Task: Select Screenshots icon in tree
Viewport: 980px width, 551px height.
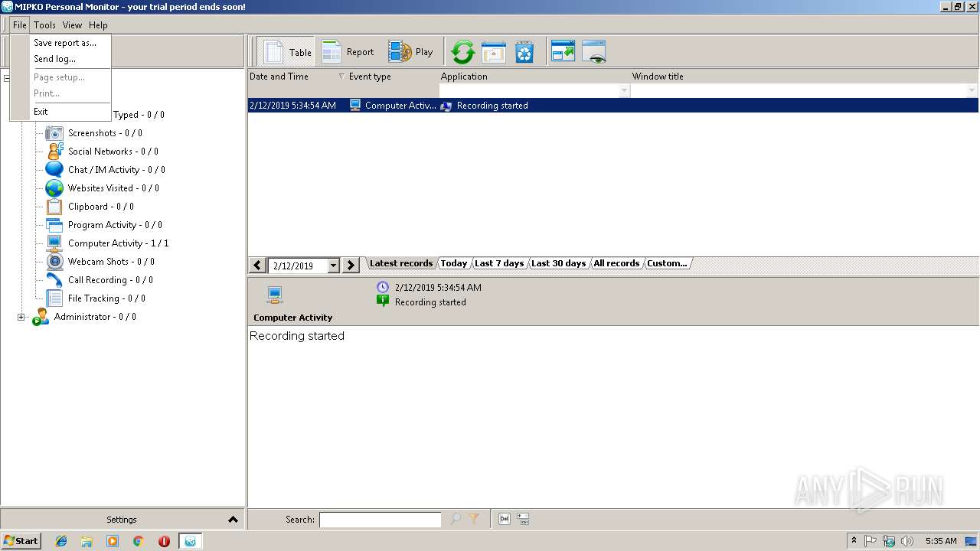Action: 54,133
